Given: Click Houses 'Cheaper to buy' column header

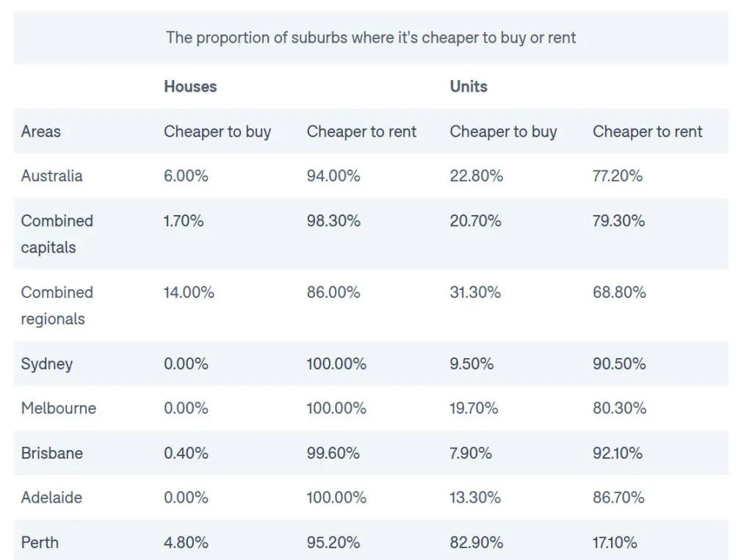Looking at the screenshot, I should tap(217, 131).
